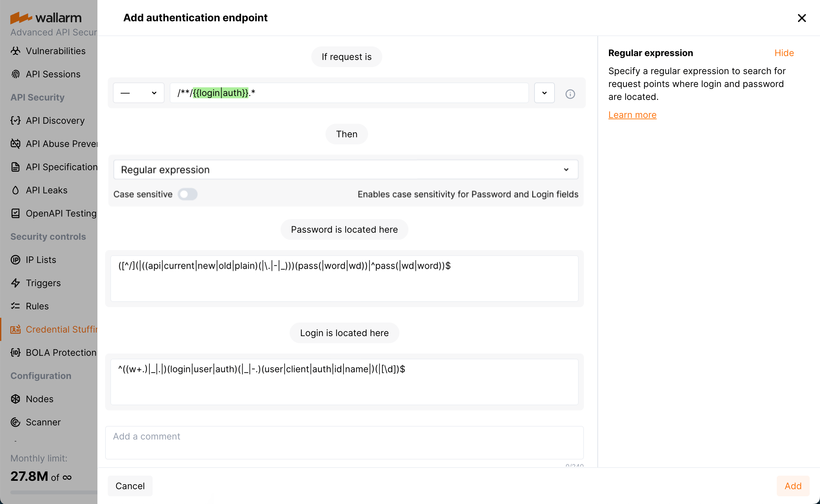Open API Leaks using its droplet icon

point(15,190)
